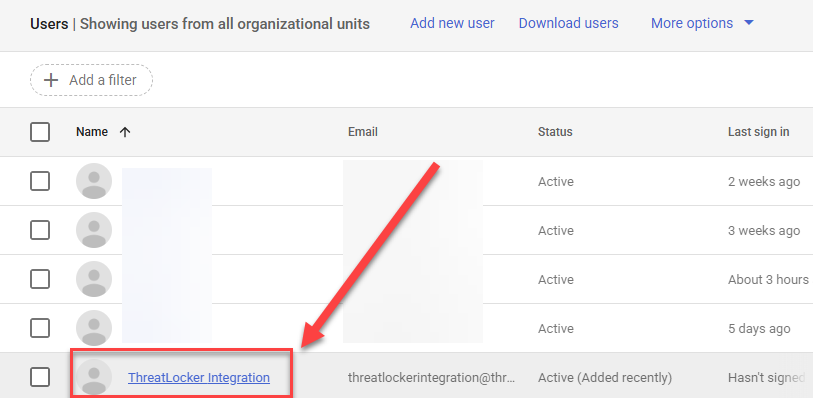Click the Active (Added recently) status
The image size is (813, 398).
tap(605, 378)
